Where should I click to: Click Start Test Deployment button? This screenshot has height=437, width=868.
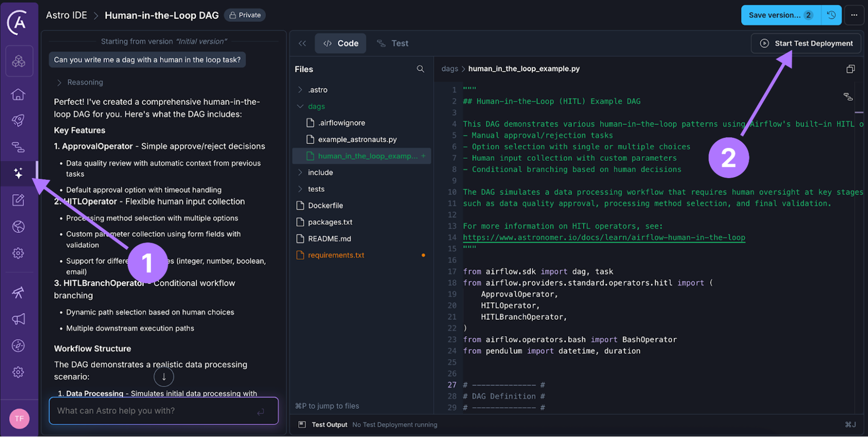coord(806,43)
